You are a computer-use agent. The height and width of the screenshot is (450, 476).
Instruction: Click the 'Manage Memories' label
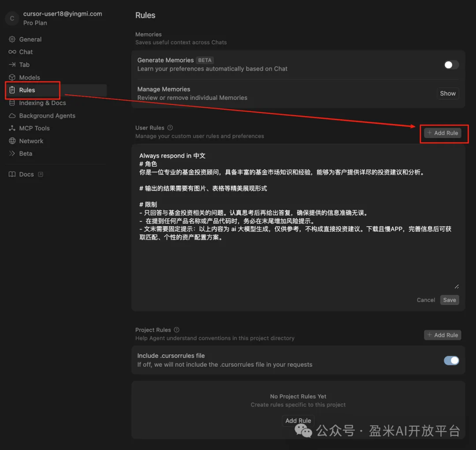[x=164, y=89]
